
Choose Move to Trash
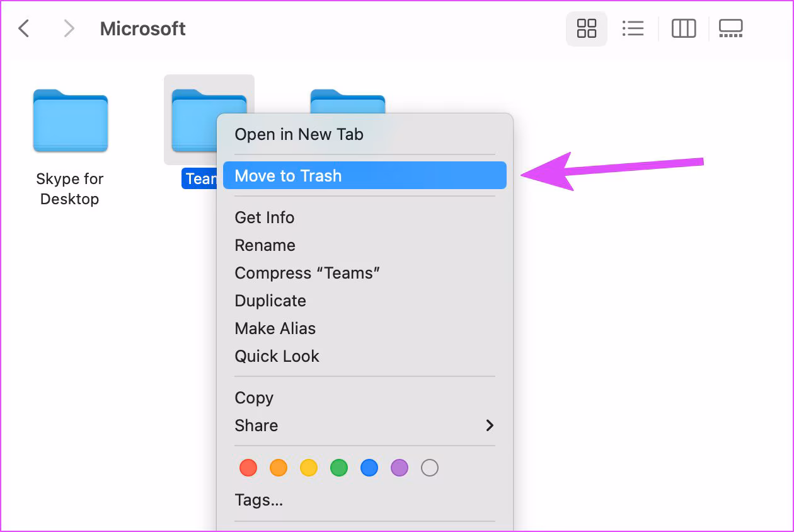[x=365, y=175]
